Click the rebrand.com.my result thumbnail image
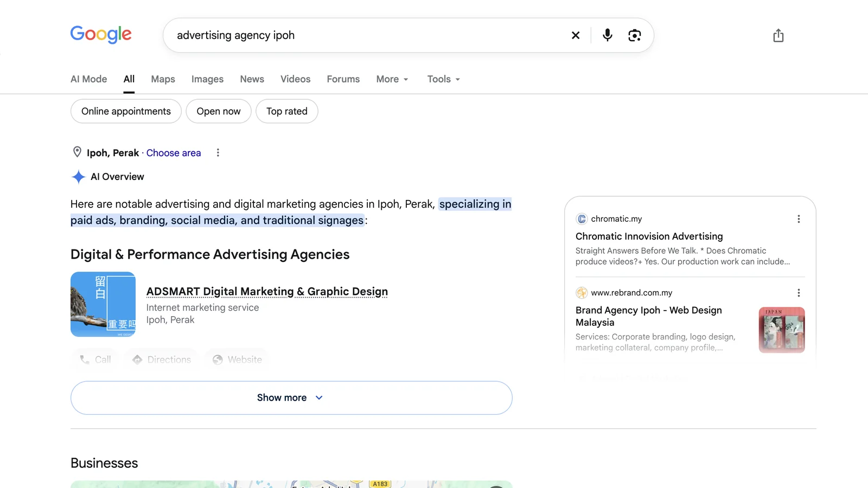 click(x=782, y=330)
